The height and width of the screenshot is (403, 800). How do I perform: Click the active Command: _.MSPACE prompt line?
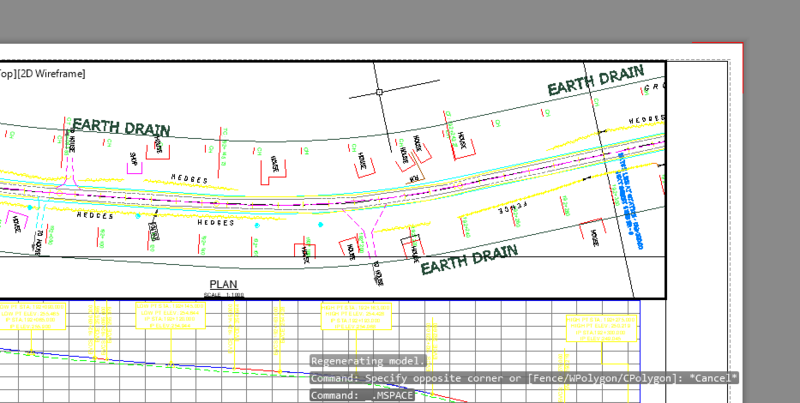tap(362, 396)
